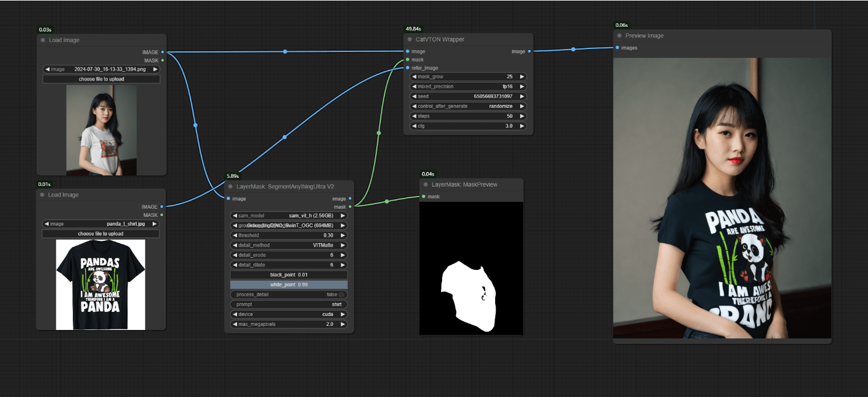Click the 49.84s timing badge above CatVTON Wrapper
This screenshot has height=397, width=868.
point(413,29)
